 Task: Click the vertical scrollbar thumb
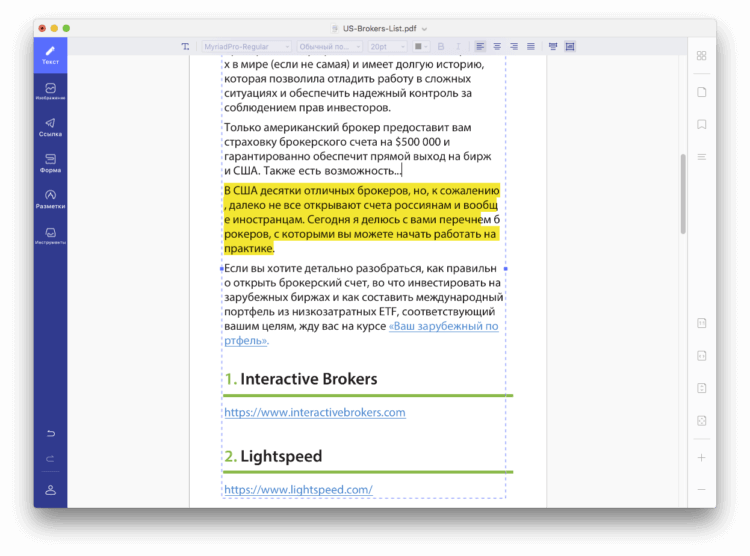pyautogui.click(x=683, y=194)
